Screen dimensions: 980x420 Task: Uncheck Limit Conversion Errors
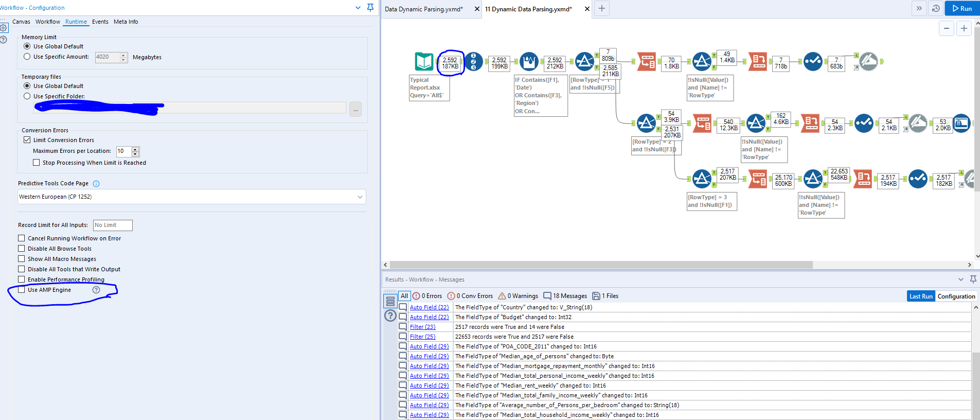coord(27,140)
